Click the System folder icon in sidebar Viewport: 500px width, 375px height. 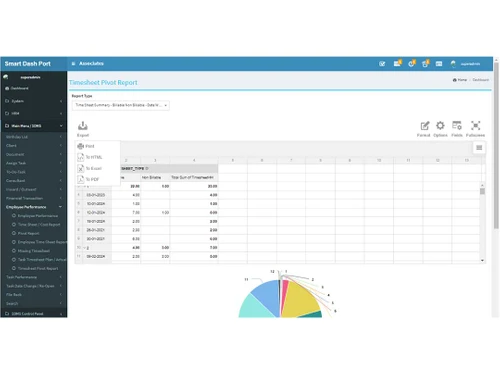click(x=7, y=101)
